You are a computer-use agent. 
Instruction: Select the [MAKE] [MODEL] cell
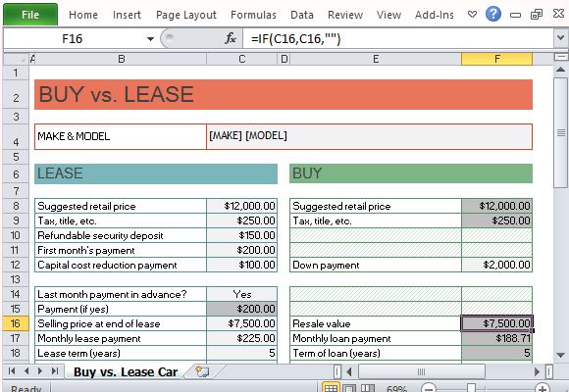point(370,136)
